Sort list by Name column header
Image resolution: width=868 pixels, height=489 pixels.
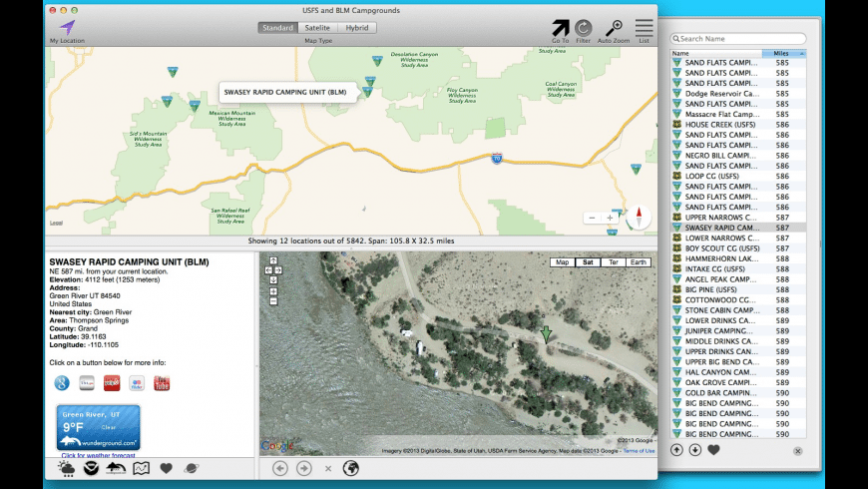pyautogui.click(x=715, y=53)
